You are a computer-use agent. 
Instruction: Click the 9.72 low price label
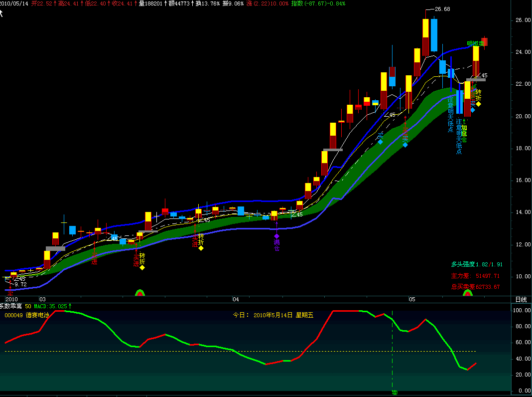(20, 284)
